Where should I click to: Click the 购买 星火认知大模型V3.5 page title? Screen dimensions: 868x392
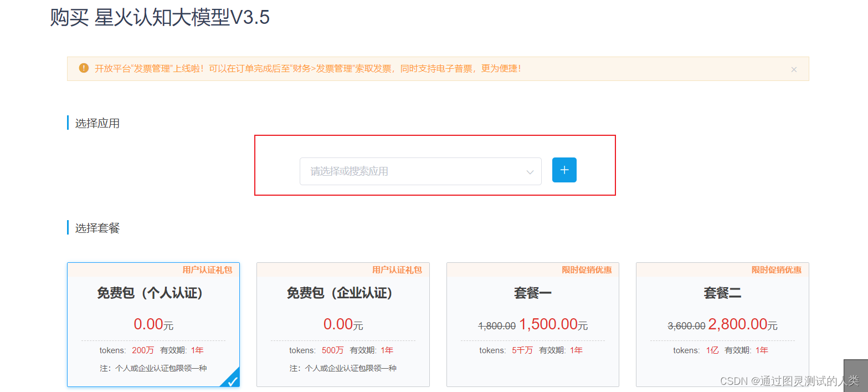click(x=160, y=18)
